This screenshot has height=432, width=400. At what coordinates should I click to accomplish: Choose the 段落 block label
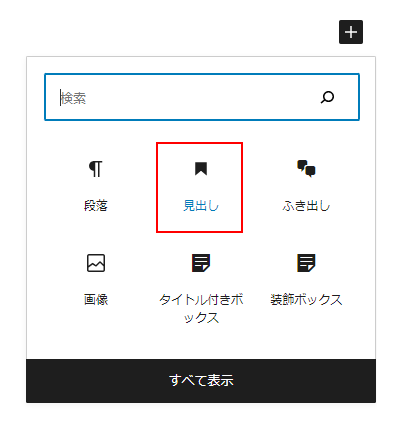click(96, 206)
